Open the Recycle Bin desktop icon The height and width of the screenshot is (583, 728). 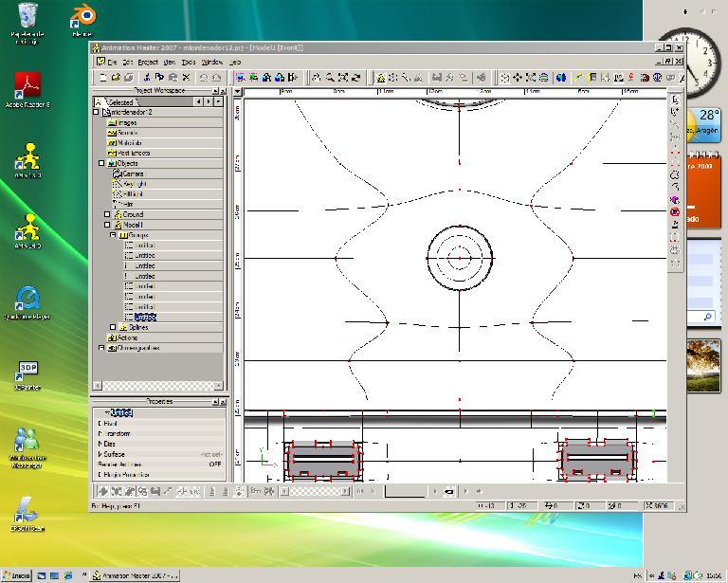pos(27,23)
